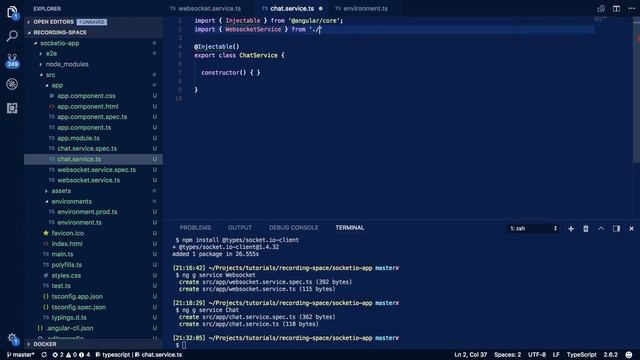640x360 pixels.
Task: Expand the e2e folder
Action: point(51,53)
